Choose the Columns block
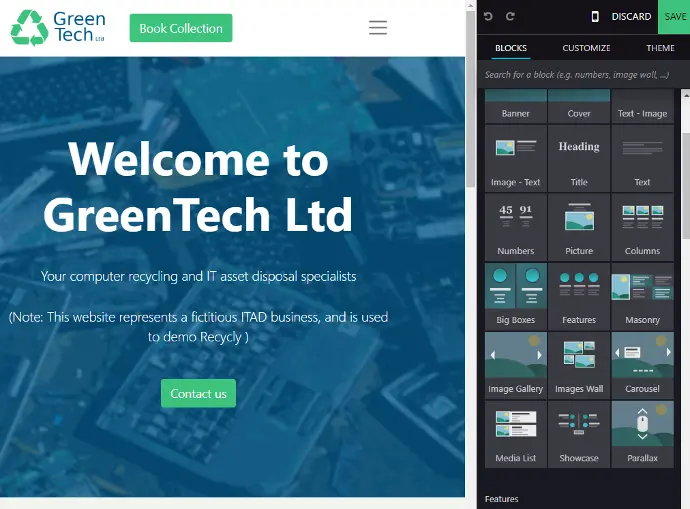This screenshot has width=690, height=509. pos(642,226)
